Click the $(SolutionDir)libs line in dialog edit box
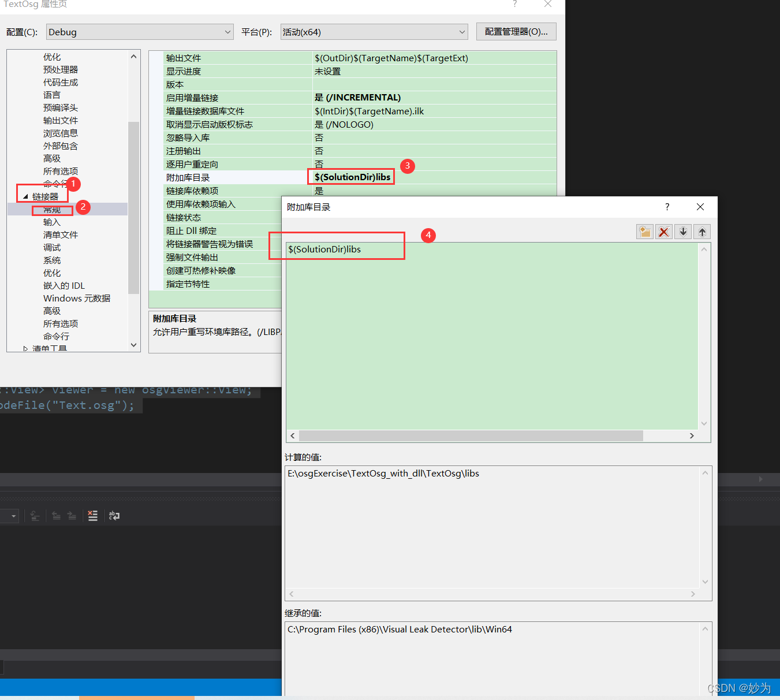Viewport: 780px width, 700px height. point(324,249)
